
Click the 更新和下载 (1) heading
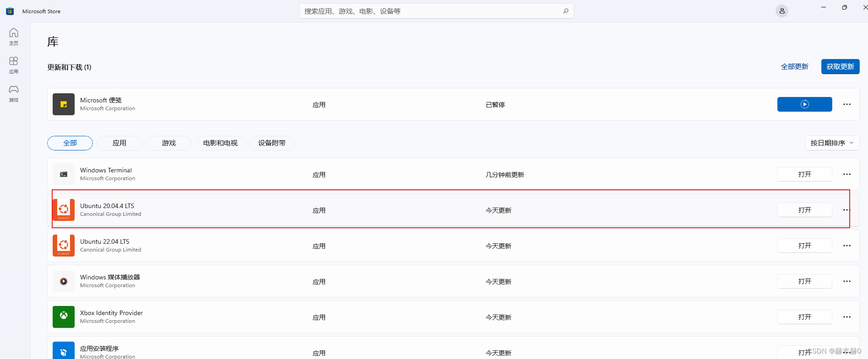click(x=69, y=67)
